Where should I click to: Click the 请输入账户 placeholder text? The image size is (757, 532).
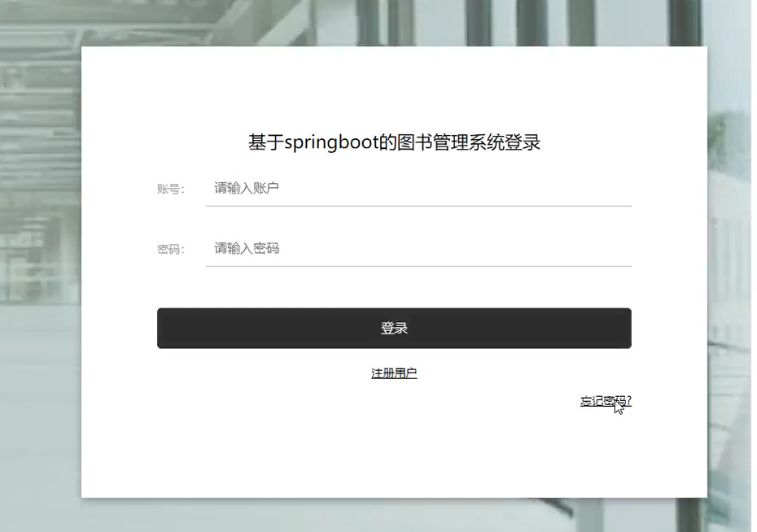(246, 188)
